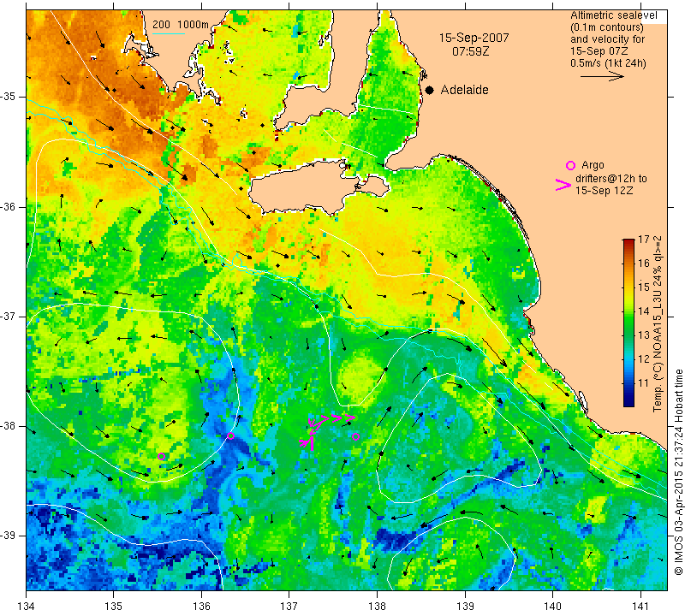This screenshot has height=616, width=685.
Task: Click the '15-Sep 12Z' legend text
Action: [x=605, y=191]
